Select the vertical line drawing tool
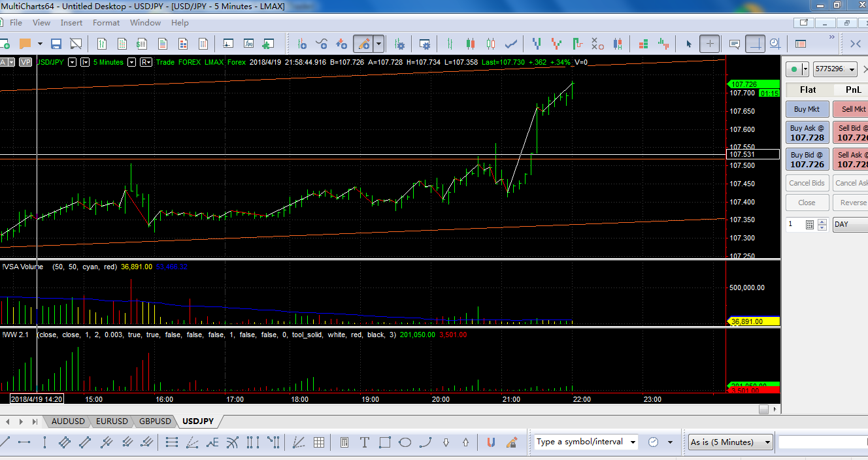 [x=44, y=442]
